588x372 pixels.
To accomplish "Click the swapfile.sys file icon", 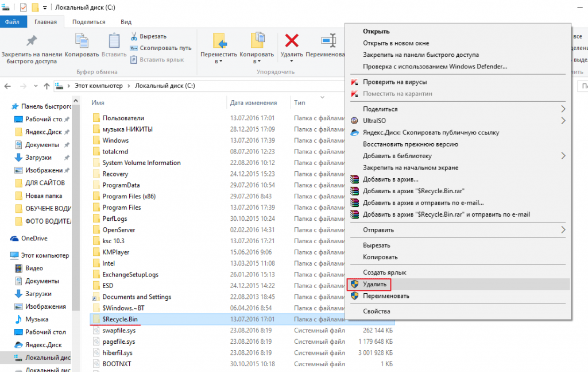I will coord(96,331).
